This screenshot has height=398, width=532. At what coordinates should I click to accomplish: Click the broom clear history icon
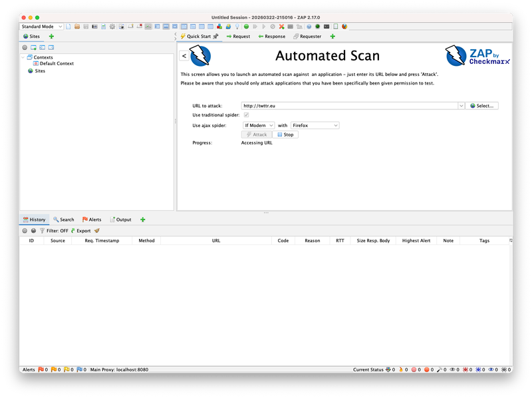tap(97, 230)
